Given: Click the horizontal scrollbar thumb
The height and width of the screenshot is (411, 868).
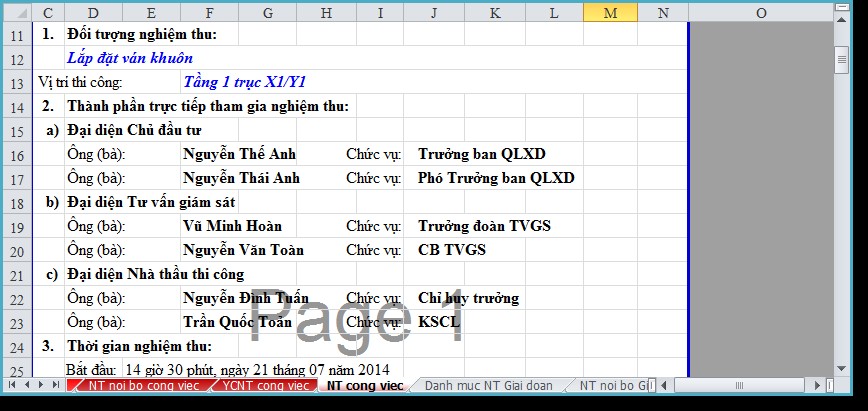Looking at the screenshot, I should click(x=742, y=385).
